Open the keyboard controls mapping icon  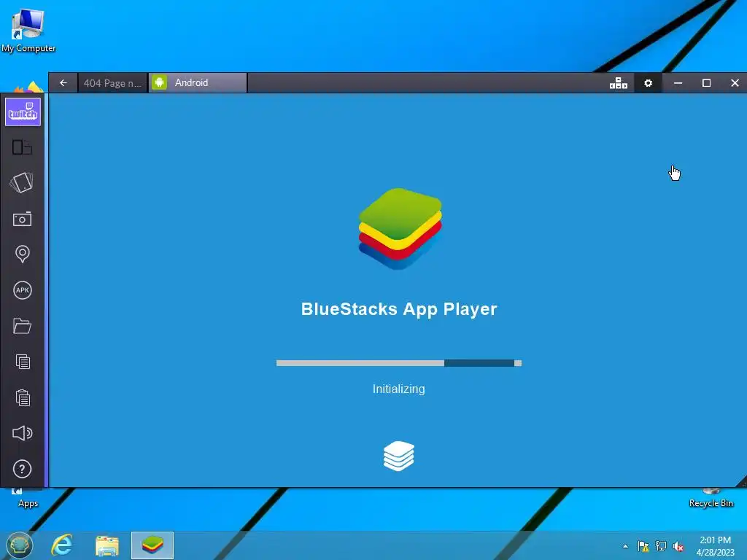[619, 83]
